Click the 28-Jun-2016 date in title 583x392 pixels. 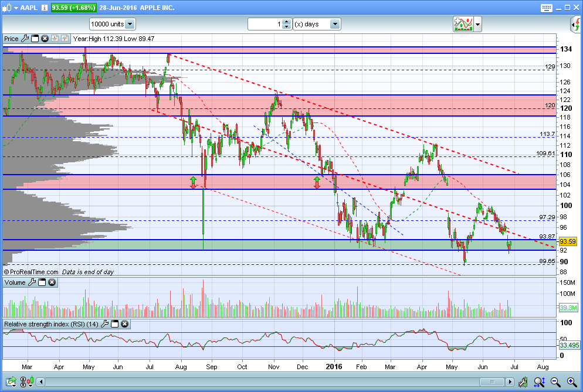tap(118, 8)
